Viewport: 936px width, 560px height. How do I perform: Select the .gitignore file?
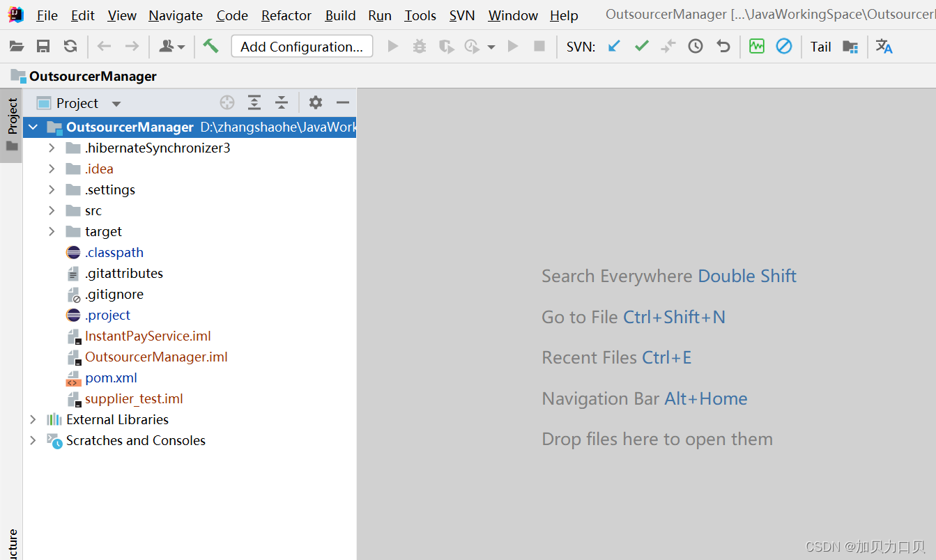click(x=114, y=295)
